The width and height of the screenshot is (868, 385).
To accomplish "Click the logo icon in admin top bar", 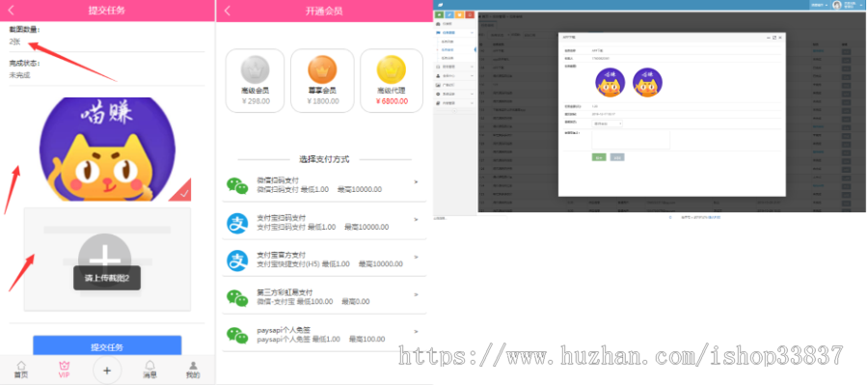I will [x=440, y=5].
